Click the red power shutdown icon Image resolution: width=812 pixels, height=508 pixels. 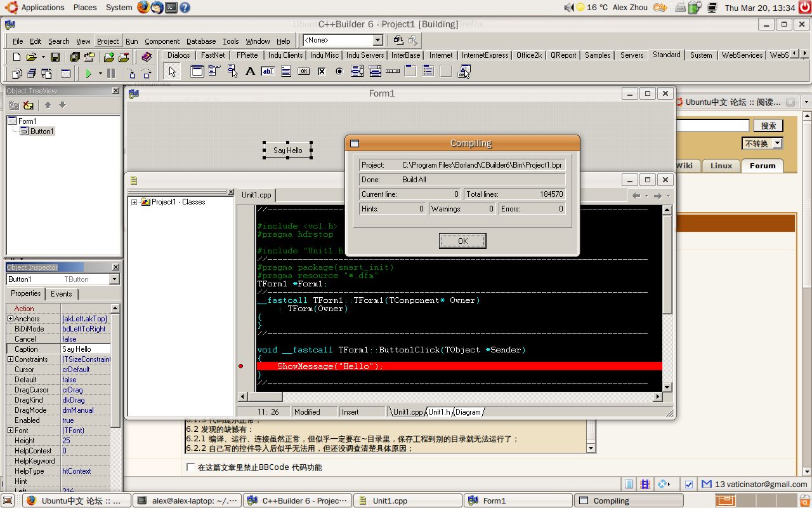click(x=804, y=8)
